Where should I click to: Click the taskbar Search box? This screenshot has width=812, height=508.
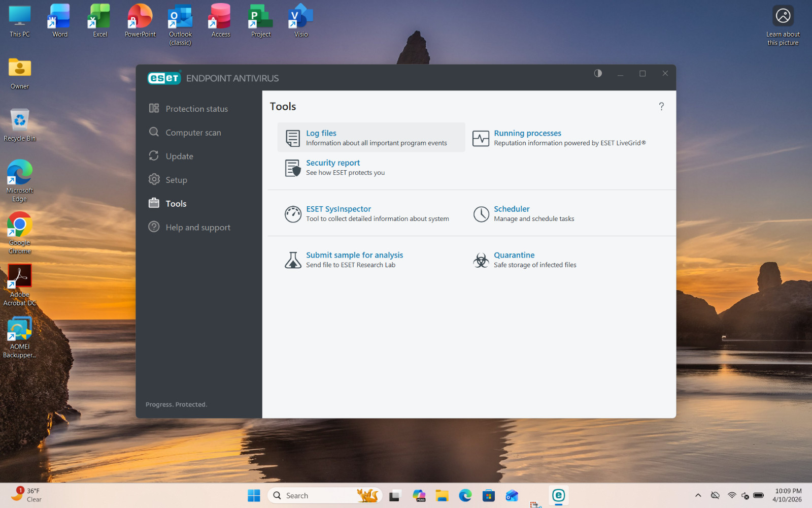[x=325, y=495]
